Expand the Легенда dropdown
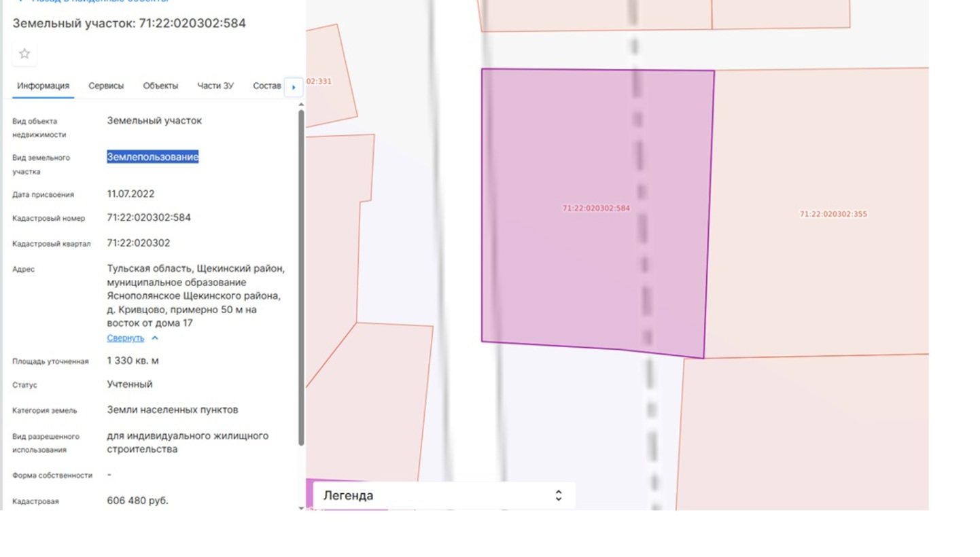Screen dimensions: 980x557 [x=444, y=495]
